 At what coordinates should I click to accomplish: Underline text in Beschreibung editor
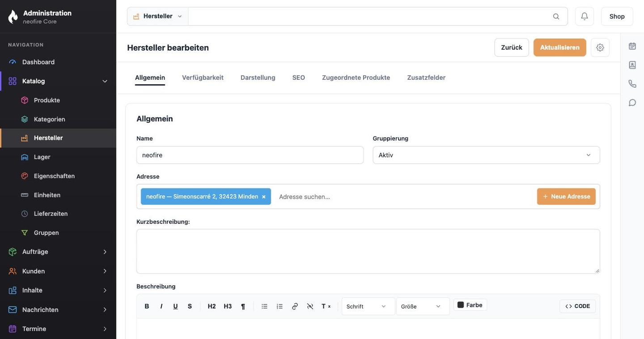175,306
